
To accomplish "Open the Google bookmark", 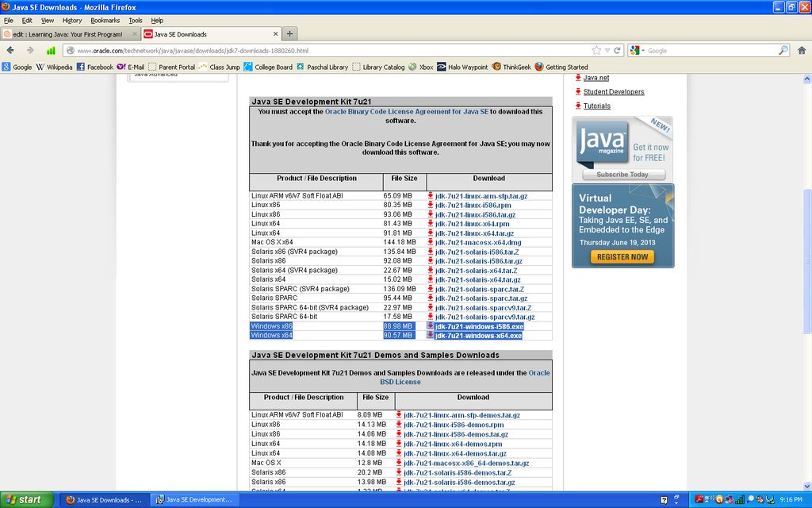I will [x=17, y=67].
